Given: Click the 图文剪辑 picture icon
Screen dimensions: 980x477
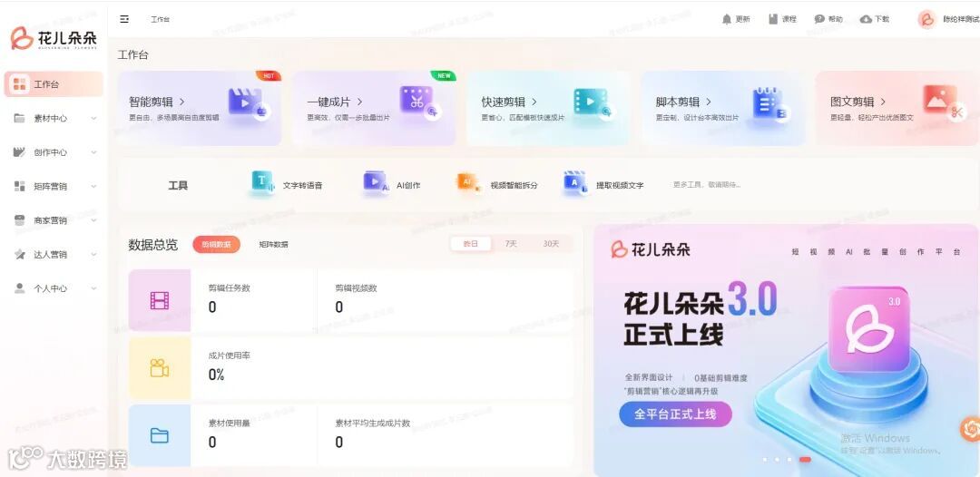Looking at the screenshot, I should coord(945,103).
